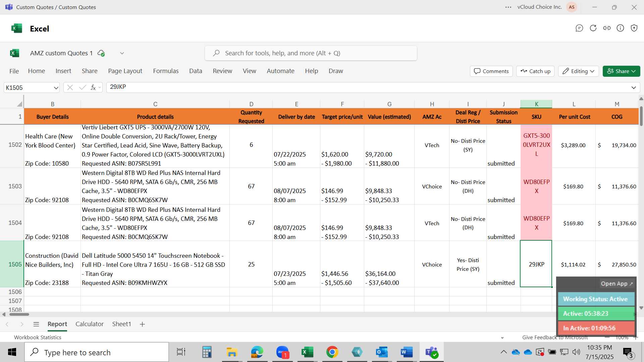Image resolution: width=644 pixels, height=362 pixels.
Task: Open Task View in taskbar
Action: tap(181, 352)
